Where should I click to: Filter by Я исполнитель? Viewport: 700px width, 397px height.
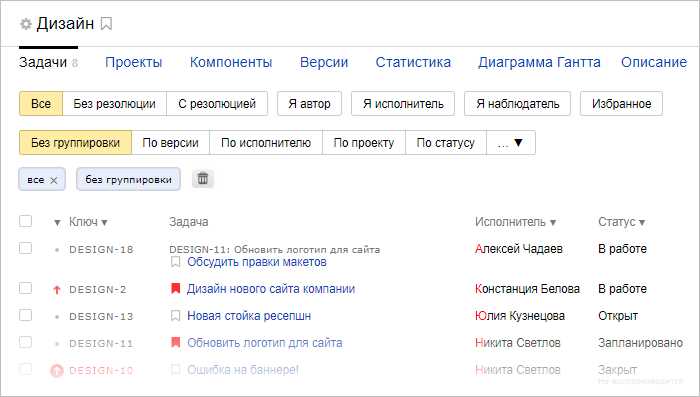coord(403,104)
